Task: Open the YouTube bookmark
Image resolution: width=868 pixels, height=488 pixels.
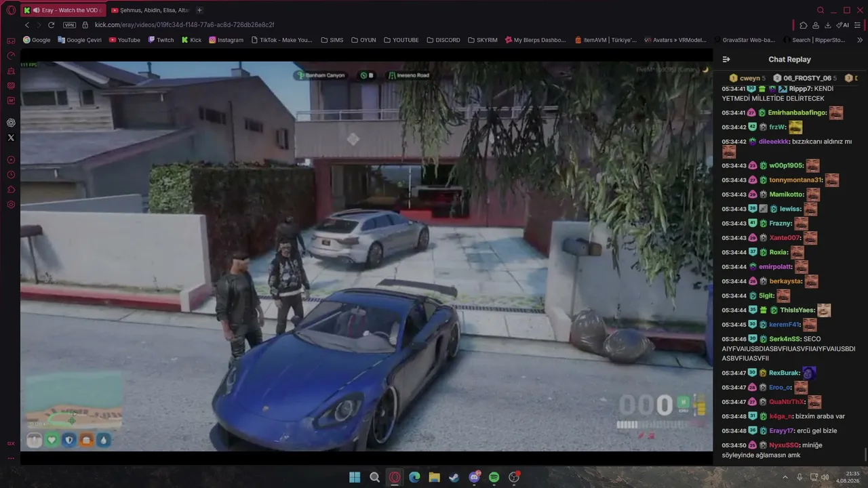Action: (x=125, y=40)
